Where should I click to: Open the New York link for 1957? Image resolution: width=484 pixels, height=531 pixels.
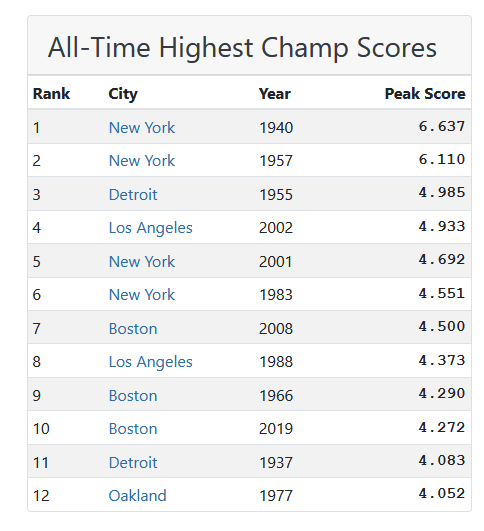tap(142, 161)
